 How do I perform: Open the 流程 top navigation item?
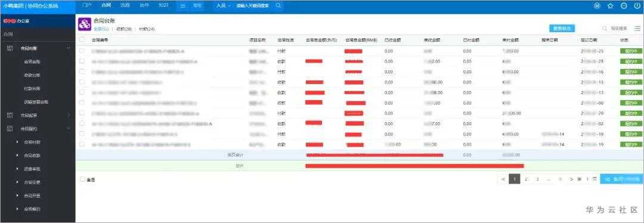tap(125, 5)
